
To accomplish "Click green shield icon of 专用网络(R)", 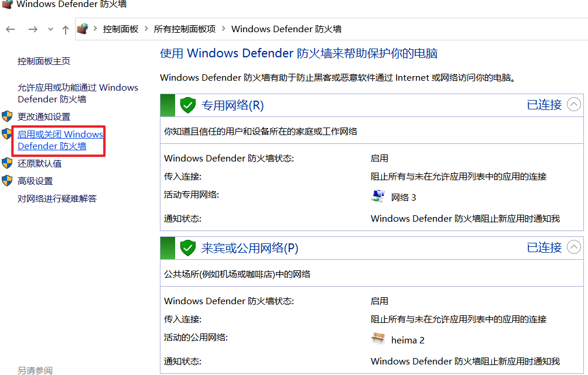I will [188, 105].
